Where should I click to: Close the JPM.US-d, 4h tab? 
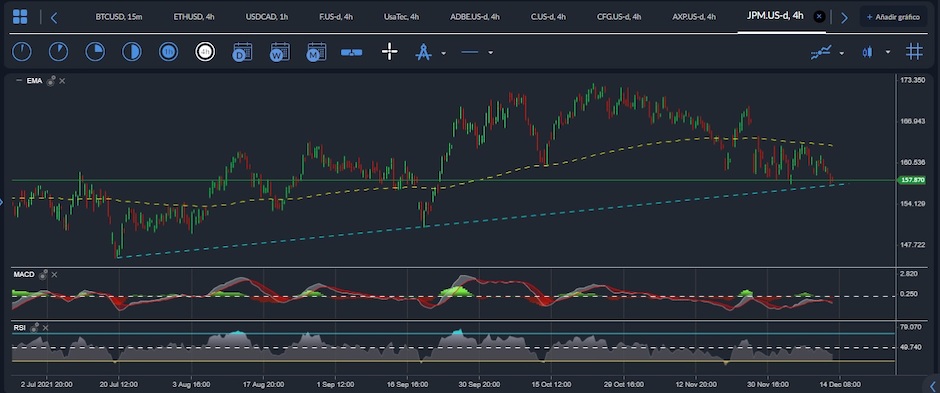click(820, 17)
